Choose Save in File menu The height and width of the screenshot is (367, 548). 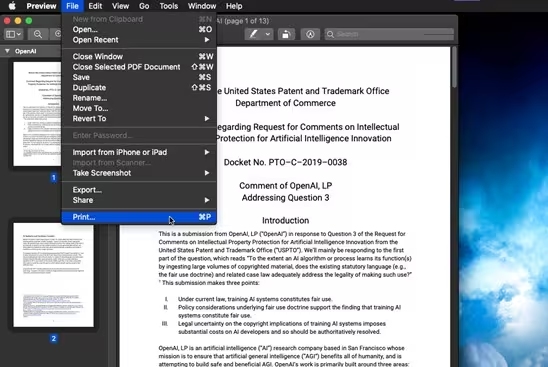pyautogui.click(x=139, y=77)
